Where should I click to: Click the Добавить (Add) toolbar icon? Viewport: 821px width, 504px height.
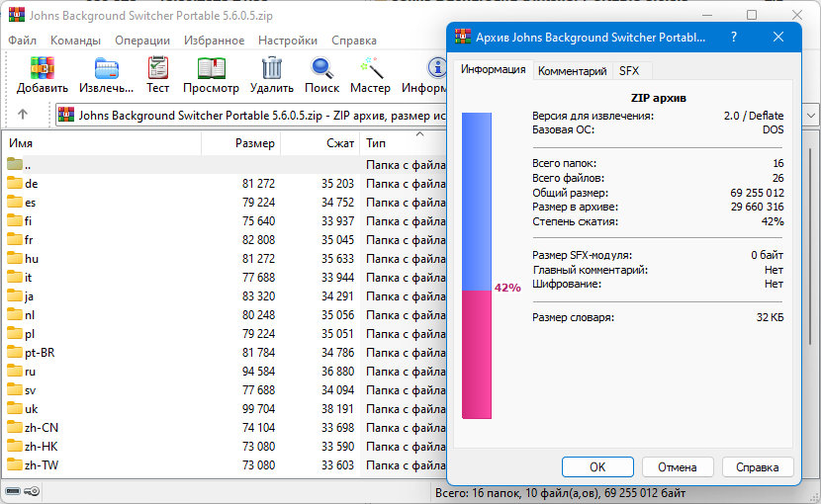(x=42, y=69)
